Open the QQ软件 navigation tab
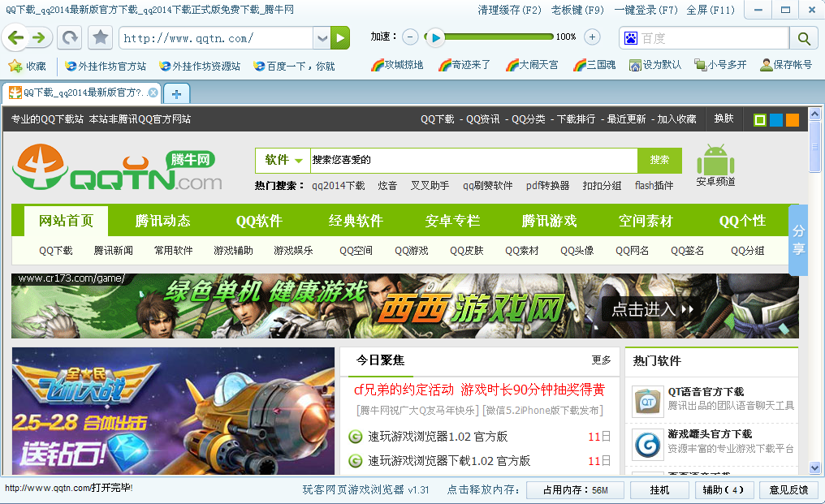This screenshot has height=504, width=825. (x=259, y=221)
